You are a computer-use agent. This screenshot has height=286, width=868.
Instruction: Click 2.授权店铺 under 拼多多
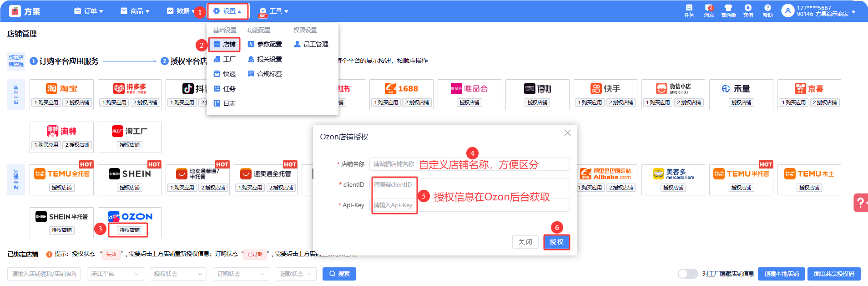click(x=145, y=102)
